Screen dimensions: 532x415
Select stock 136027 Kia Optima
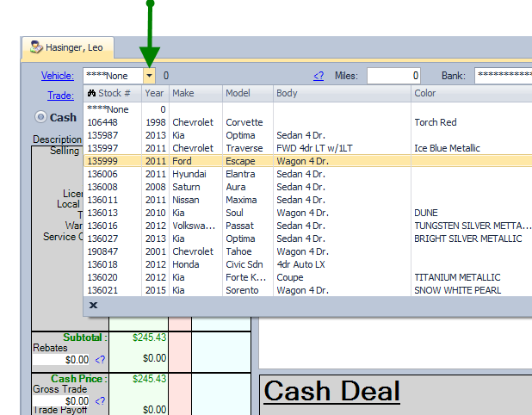point(307,238)
